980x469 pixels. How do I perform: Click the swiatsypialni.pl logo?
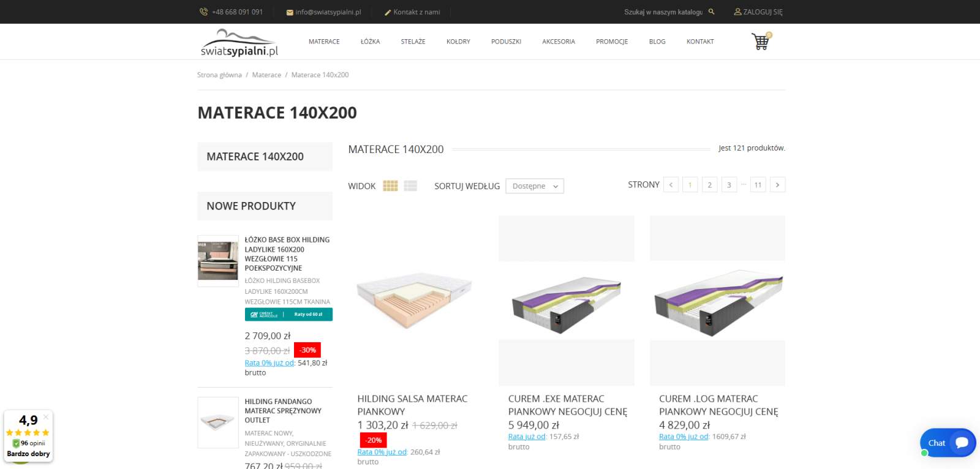239,42
